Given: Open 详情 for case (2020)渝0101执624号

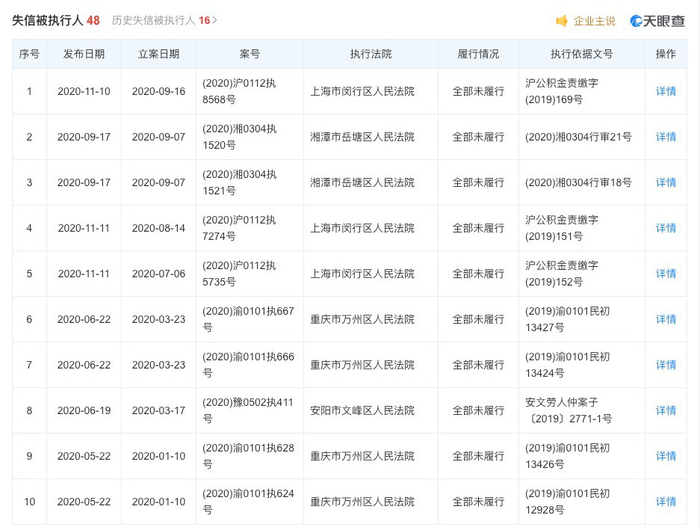Looking at the screenshot, I should (666, 501).
